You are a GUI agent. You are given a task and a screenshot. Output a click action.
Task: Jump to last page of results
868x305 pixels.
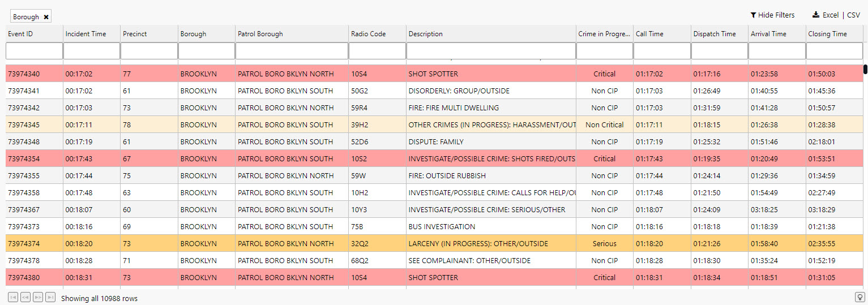pyautogui.click(x=50, y=297)
